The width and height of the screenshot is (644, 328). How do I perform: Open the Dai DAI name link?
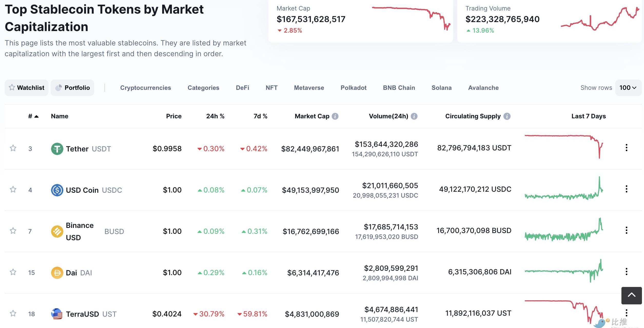tap(79, 273)
